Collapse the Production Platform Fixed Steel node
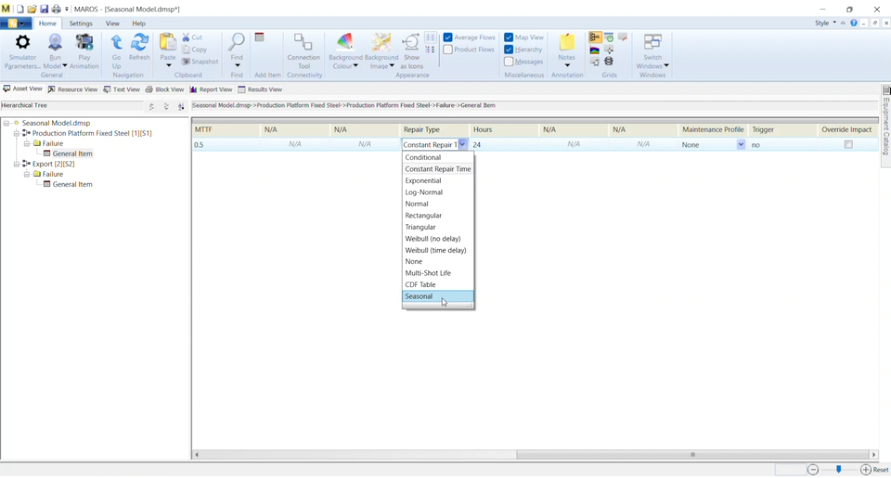891x478 pixels. pos(16,133)
